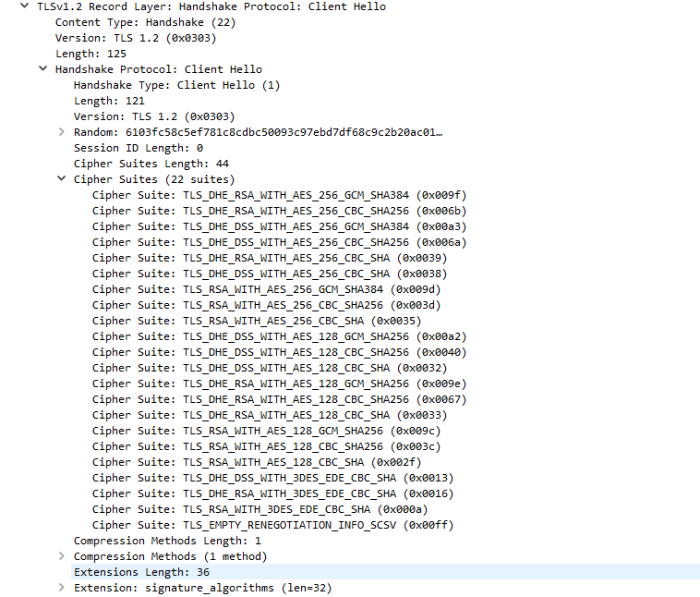The image size is (700, 597).
Task: Collapse the TLSv1.2 Record Layer tree node
Action: pos(24,6)
